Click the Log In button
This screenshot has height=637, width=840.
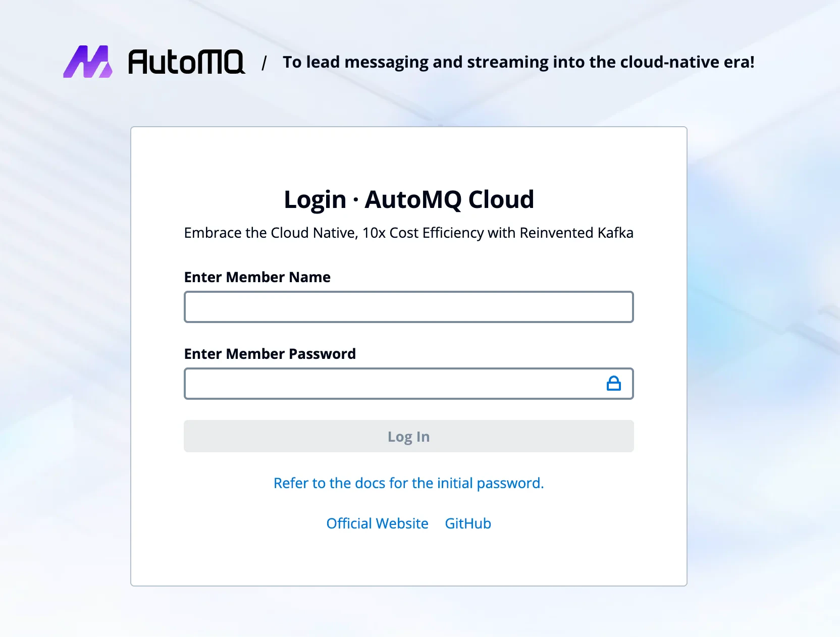click(409, 436)
